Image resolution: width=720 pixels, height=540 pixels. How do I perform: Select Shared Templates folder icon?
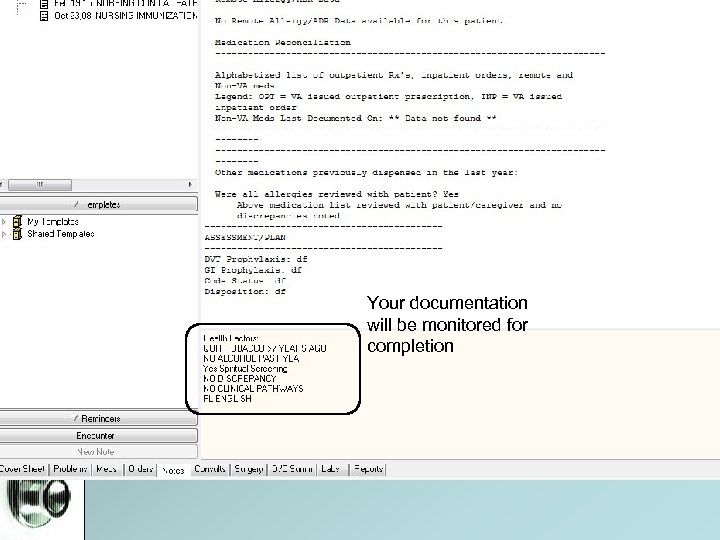[17, 234]
